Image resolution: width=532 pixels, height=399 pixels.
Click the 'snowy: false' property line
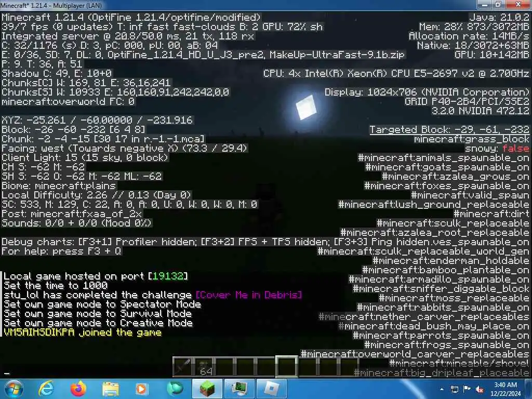point(497,148)
